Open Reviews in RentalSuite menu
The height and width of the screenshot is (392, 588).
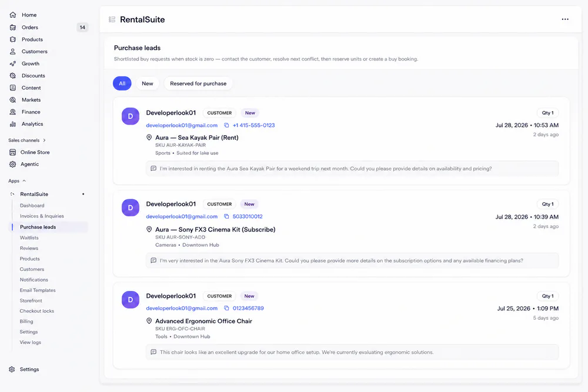(x=29, y=248)
